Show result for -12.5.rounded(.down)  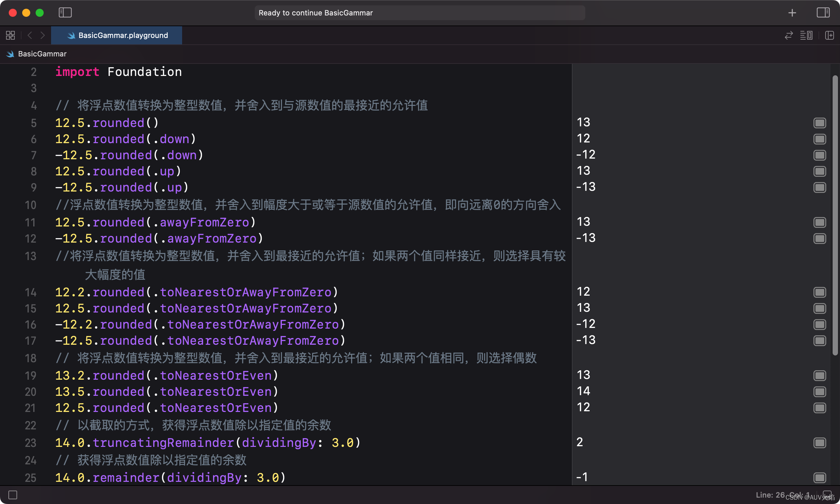819,155
